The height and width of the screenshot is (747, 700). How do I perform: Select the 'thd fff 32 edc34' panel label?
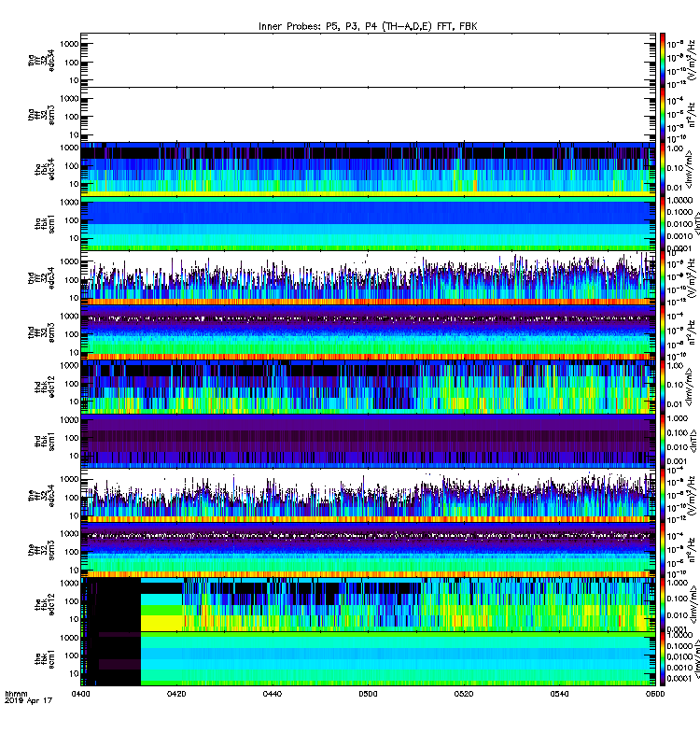click(41, 278)
